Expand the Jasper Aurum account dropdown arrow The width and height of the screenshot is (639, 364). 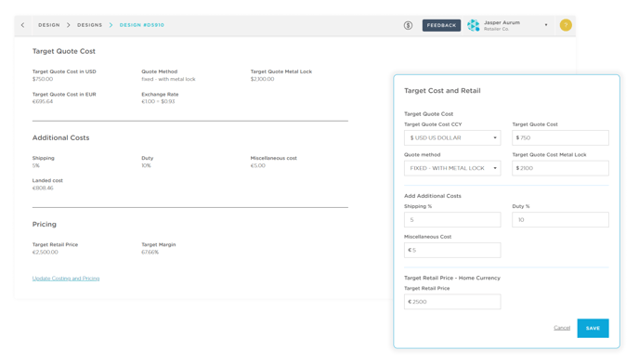(x=546, y=25)
